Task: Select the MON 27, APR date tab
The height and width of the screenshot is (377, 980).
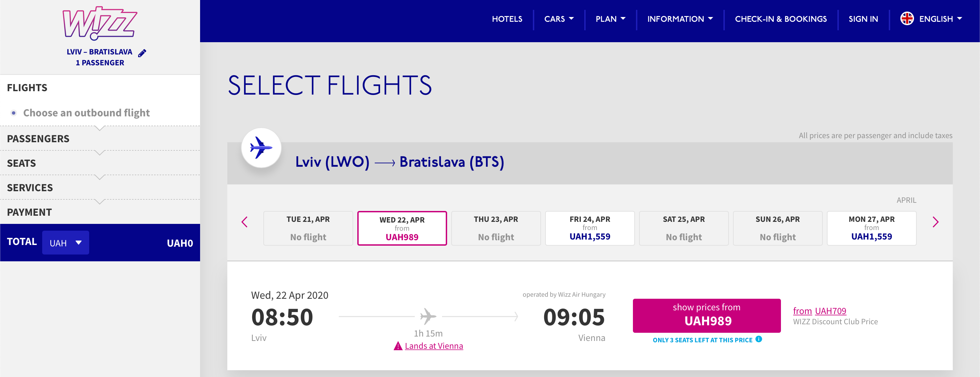Action: pos(871,228)
